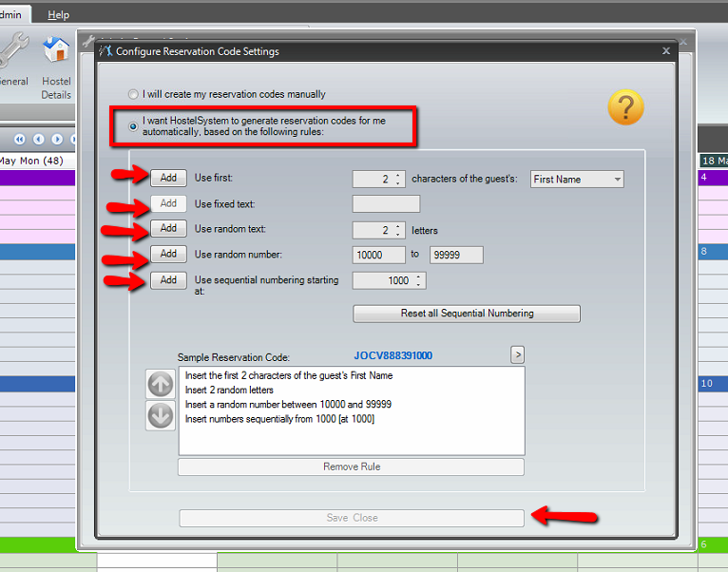728x572 pixels.
Task: Click the Save Close button
Action: point(352,518)
